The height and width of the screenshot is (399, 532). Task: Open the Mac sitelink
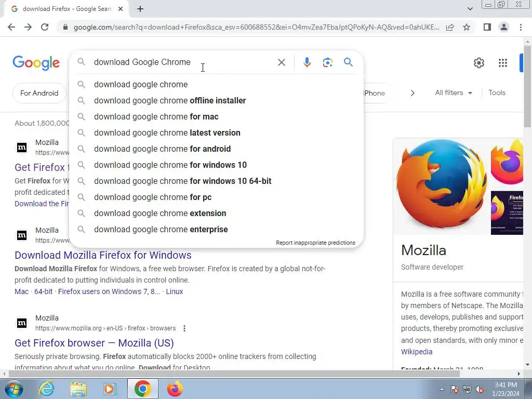coord(21,291)
